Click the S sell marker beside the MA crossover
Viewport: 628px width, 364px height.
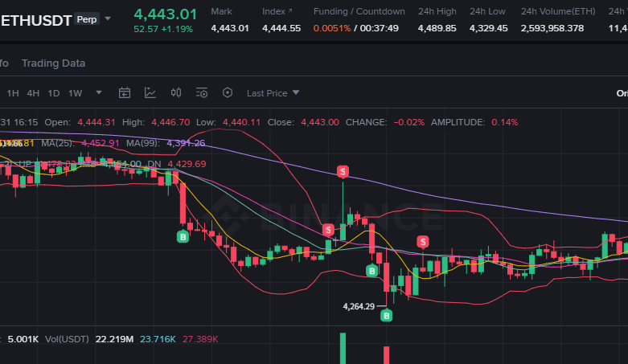tap(328, 230)
